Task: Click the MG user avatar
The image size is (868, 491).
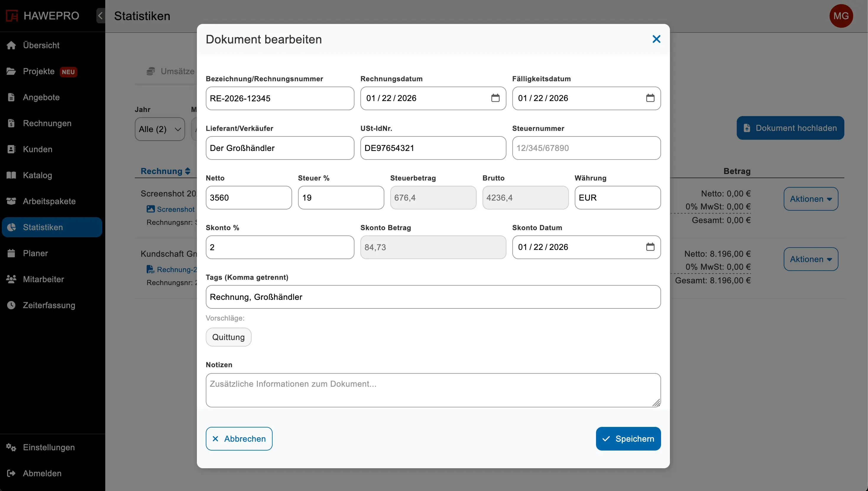Action: (841, 16)
